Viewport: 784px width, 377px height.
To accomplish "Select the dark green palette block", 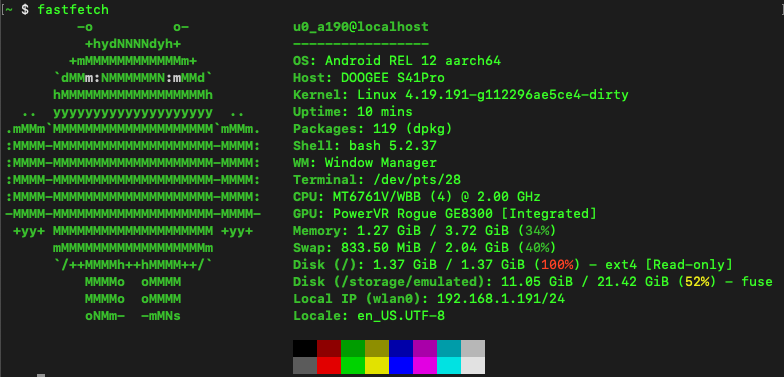I will point(353,348).
